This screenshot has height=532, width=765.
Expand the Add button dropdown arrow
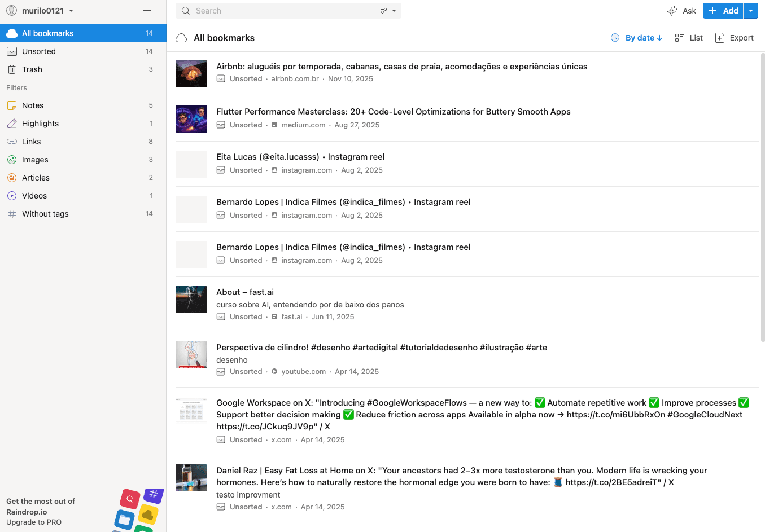point(751,11)
